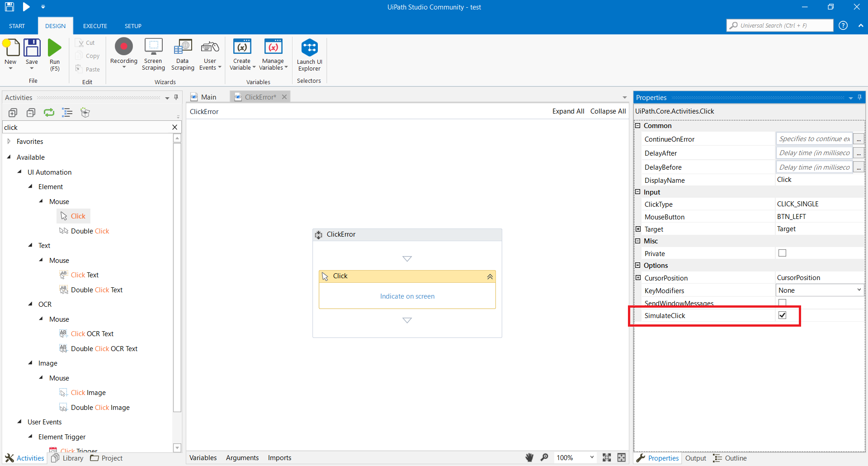
Task: Switch to the EXECUTE ribbon tab
Action: coord(95,26)
